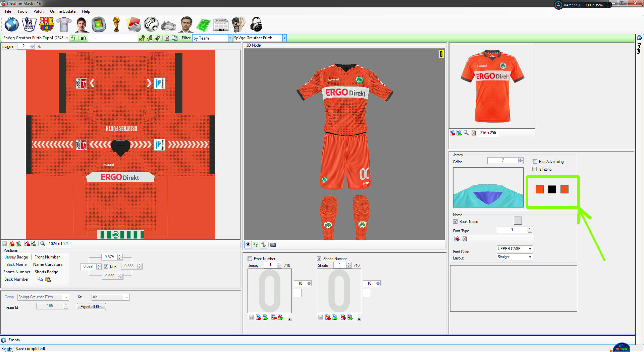Click the paste positions clipboard icon
The height and width of the screenshot is (352, 644).
[48, 279]
